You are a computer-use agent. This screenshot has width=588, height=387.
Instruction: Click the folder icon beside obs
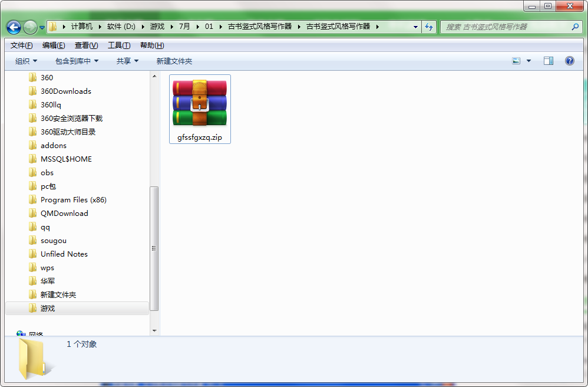32,173
